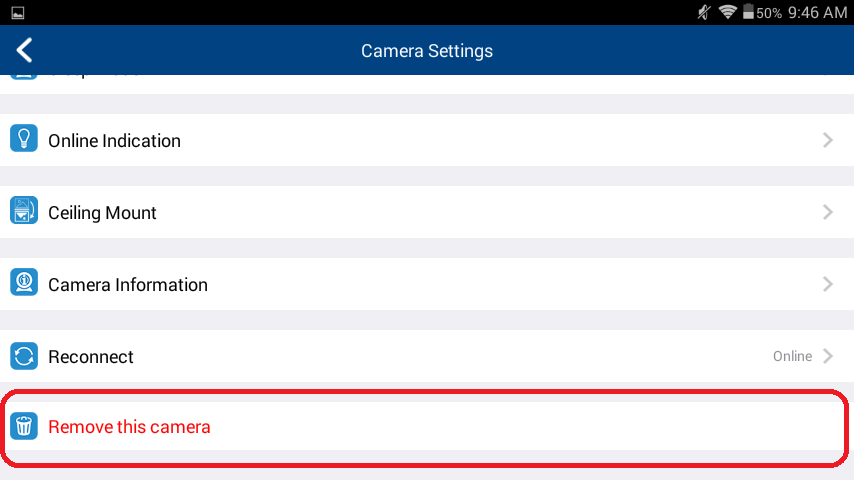Click the trash can icon
Screen dimensions: 854x480
pos(24,426)
